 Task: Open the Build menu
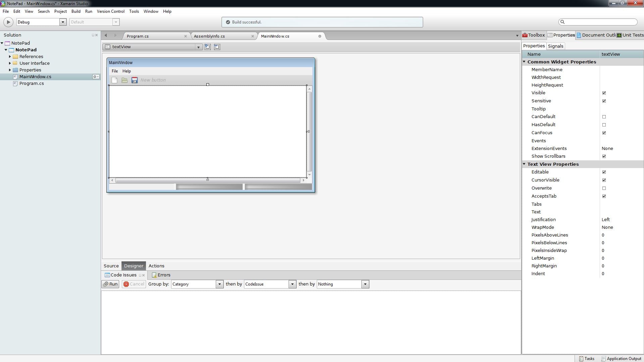(76, 11)
